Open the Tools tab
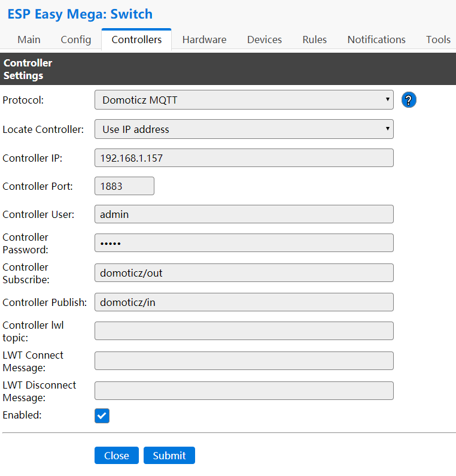Viewport: 456px width, 476px height. tap(438, 40)
